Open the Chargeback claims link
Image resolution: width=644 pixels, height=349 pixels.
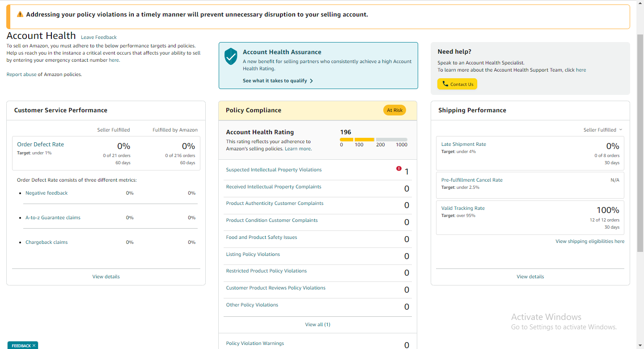pyautogui.click(x=47, y=242)
